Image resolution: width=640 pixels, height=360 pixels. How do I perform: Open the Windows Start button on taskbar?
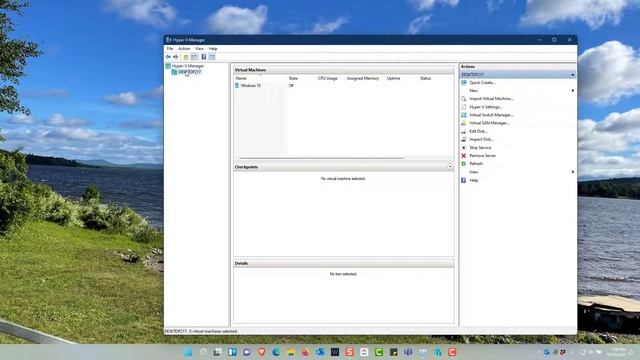(x=188, y=352)
